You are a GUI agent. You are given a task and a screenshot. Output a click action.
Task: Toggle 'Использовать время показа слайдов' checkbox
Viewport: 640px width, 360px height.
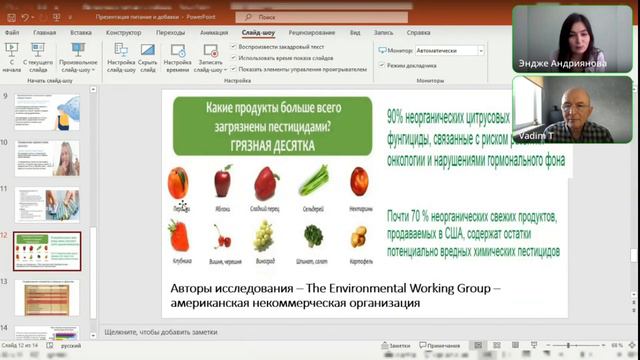coord(234,58)
